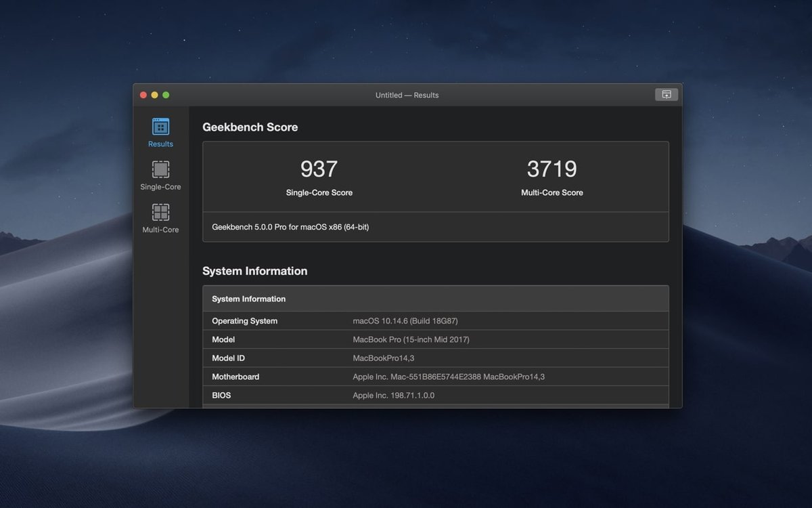Viewport: 812px width, 508px height.
Task: Click the System Information table header
Action: coord(435,299)
